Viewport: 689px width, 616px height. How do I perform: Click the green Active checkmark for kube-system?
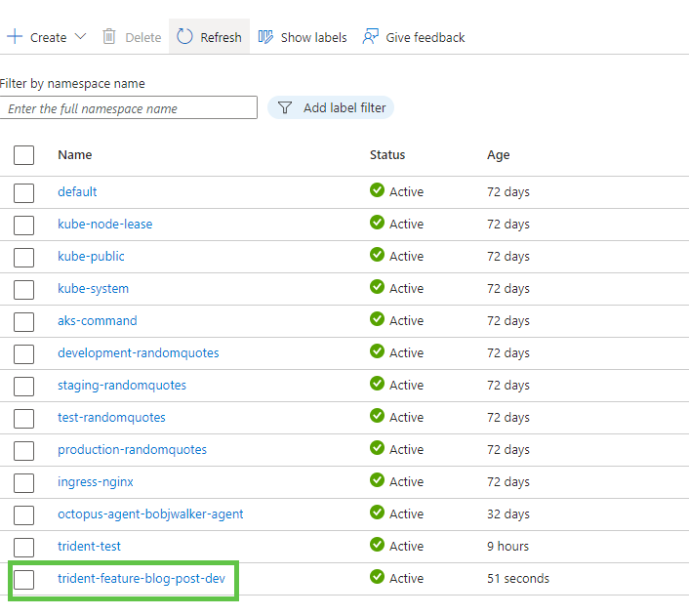coord(377,287)
